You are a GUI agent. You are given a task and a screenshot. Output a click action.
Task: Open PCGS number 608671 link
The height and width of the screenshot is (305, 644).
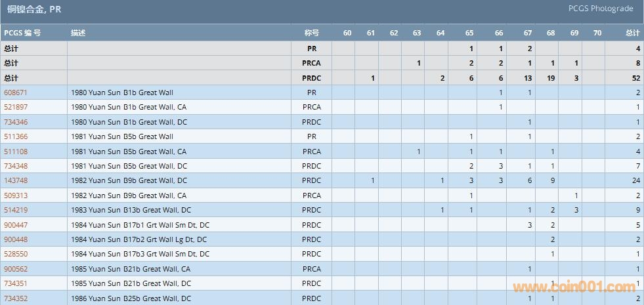pos(16,92)
